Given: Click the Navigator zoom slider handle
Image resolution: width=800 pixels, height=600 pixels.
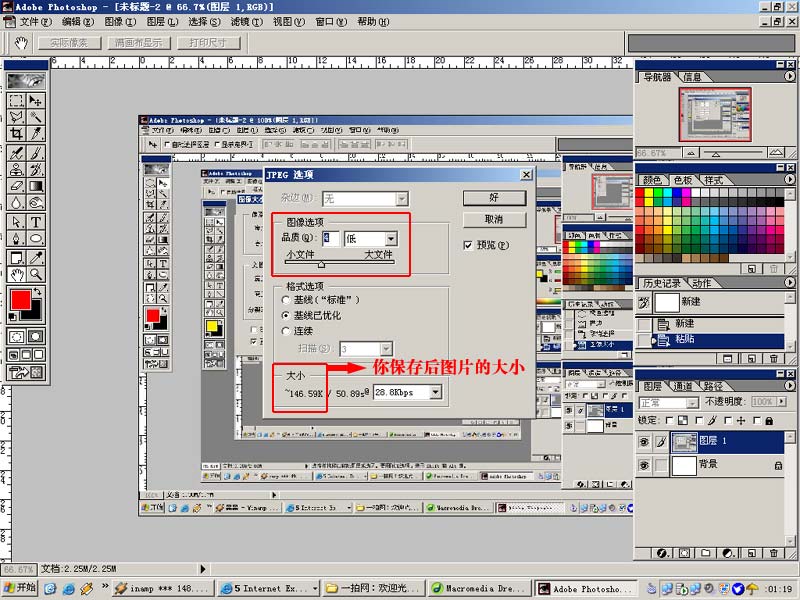Looking at the screenshot, I should tap(716, 154).
